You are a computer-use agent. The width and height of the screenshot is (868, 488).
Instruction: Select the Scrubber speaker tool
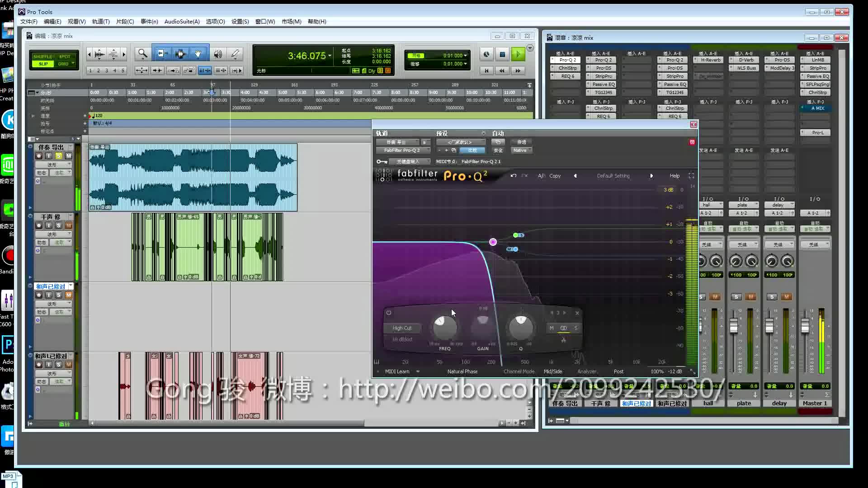click(x=218, y=54)
